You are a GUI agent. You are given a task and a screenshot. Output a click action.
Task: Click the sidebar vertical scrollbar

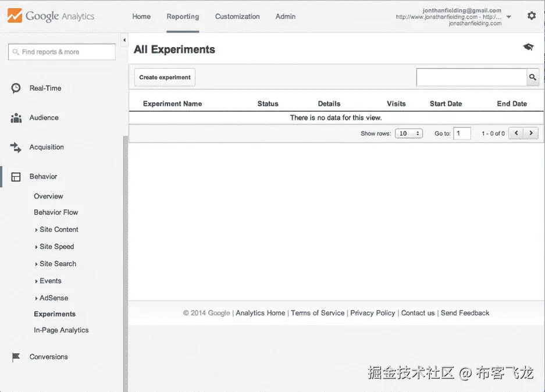pos(126,263)
